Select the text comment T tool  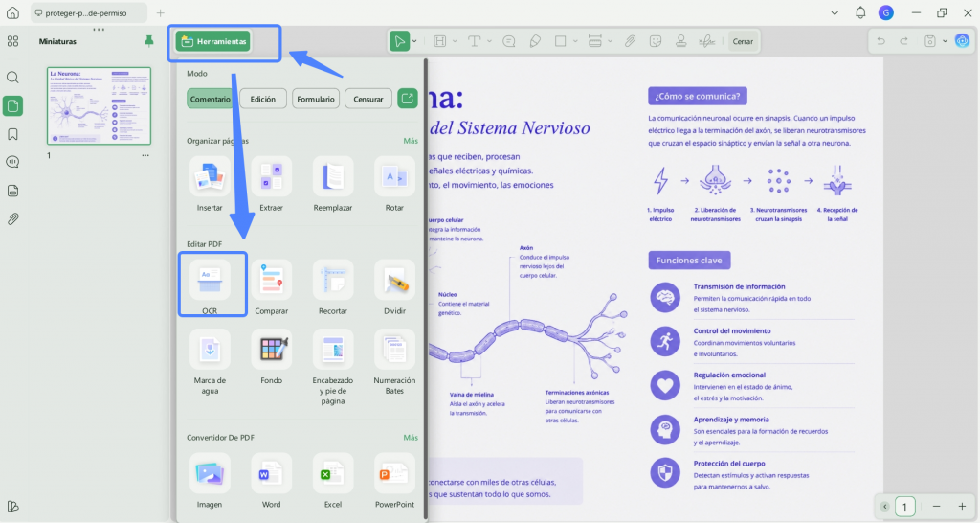tap(475, 41)
